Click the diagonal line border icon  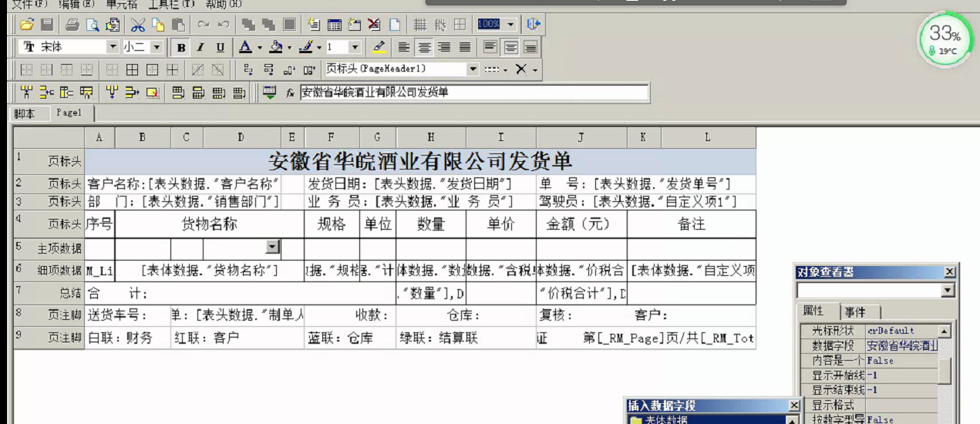pos(198,69)
